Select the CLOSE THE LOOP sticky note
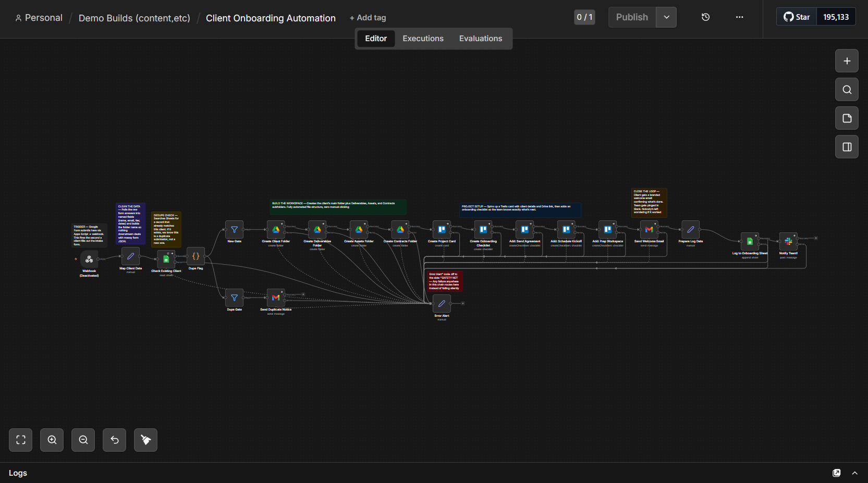Screen dimensions: 868x483 click(x=649, y=203)
